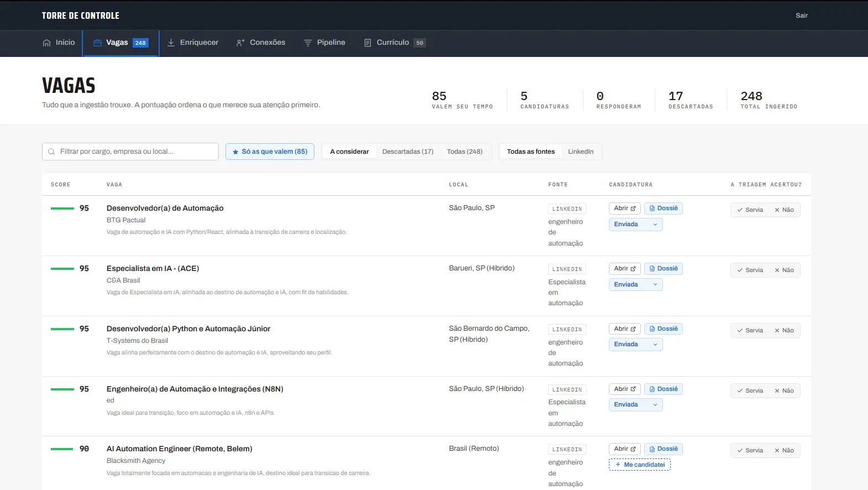Expand Enviada status dropdown for BTG Pactual

635,225
